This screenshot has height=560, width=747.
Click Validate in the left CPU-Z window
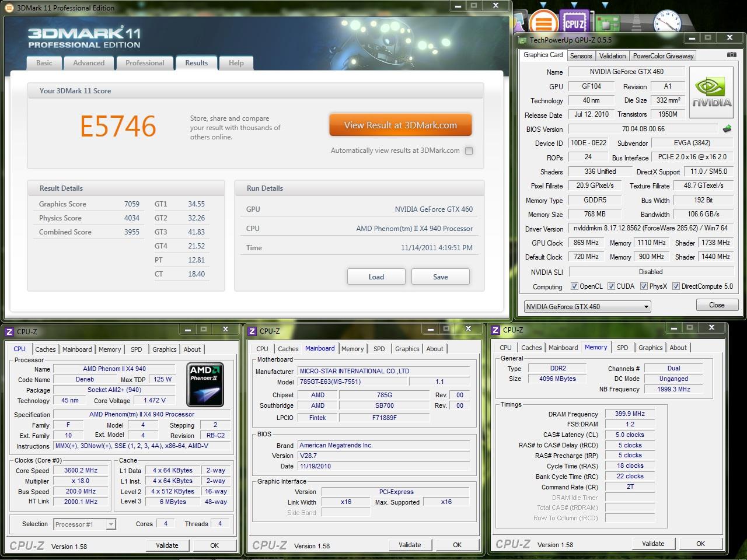(167, 545)
